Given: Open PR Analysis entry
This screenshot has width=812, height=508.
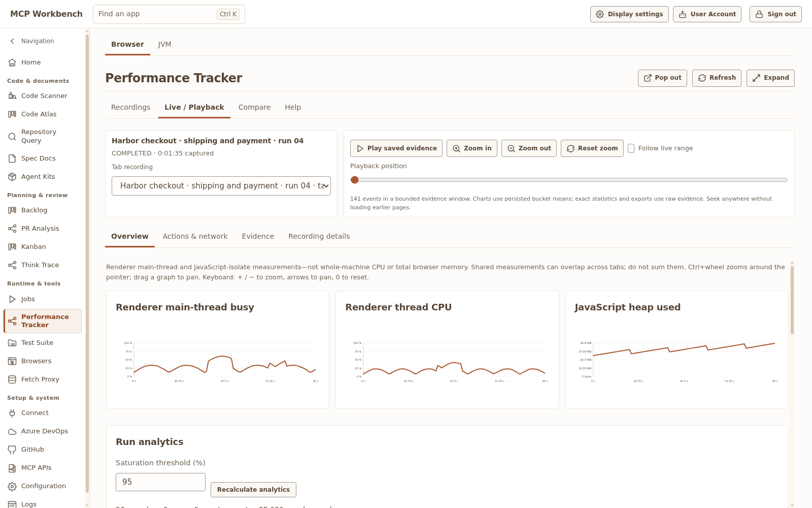Looking at the screenshot, I should click(43, 228).
